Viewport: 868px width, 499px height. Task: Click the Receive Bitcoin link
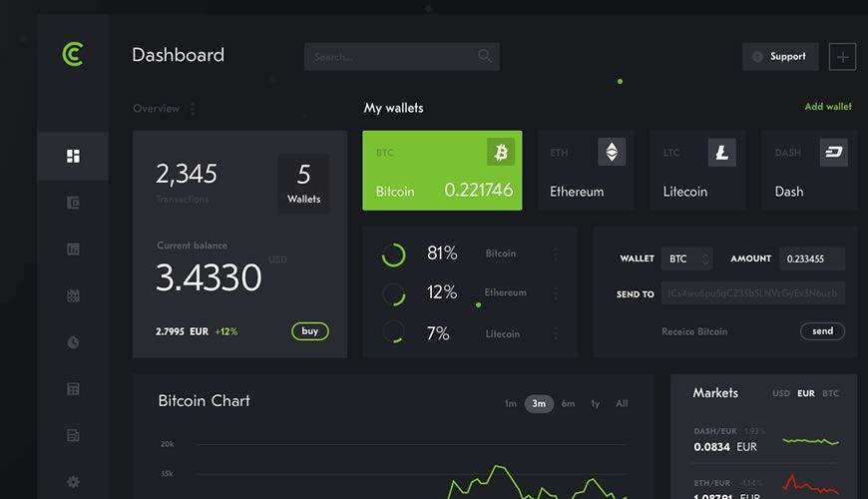point(694,331)
